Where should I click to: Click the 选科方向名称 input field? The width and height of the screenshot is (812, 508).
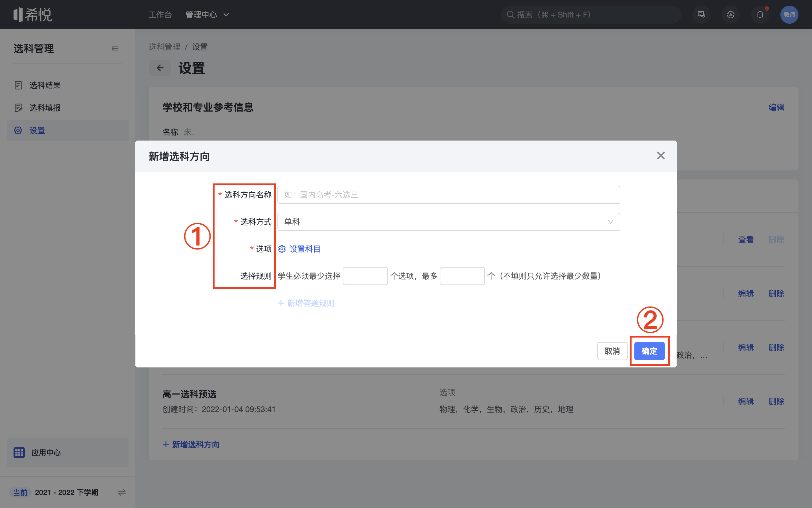coord(449,195)
